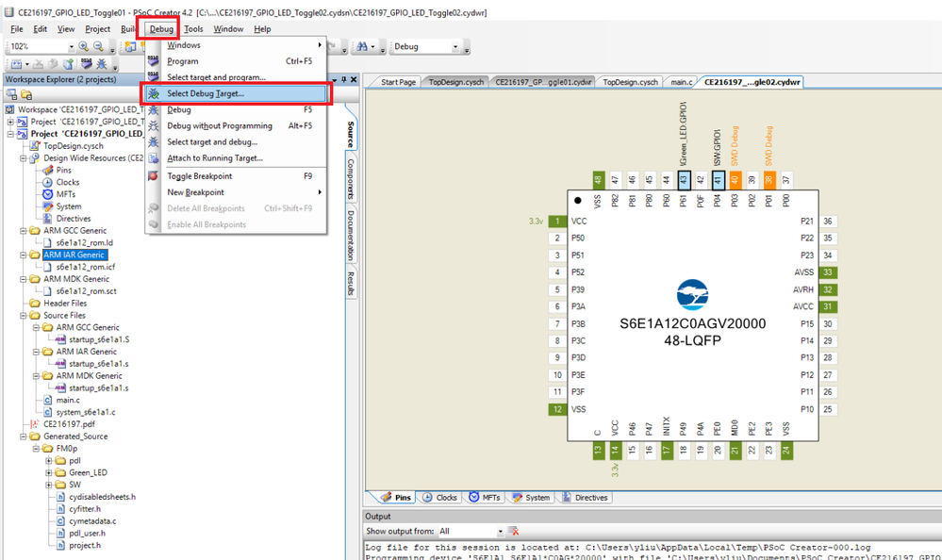
Task: Click the Program device chip toolbar icon
Action: [x=86, y=63]
